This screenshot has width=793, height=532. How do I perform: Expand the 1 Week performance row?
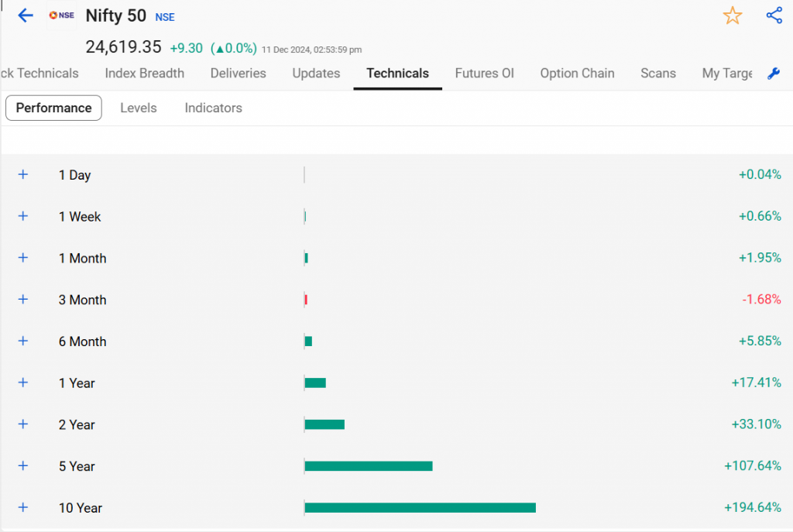tap(22, 216)
